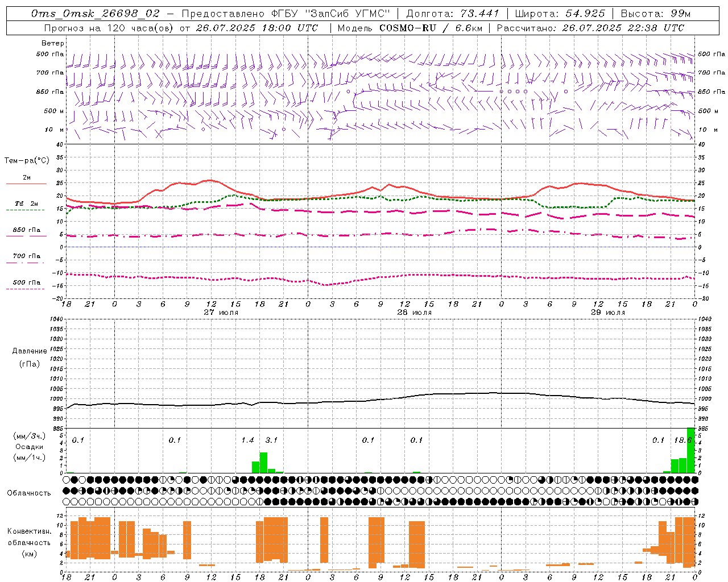Click the 700 гПа temperature legend entry
The height and width of the screenshot is (582, 728).
coord(27,256)
